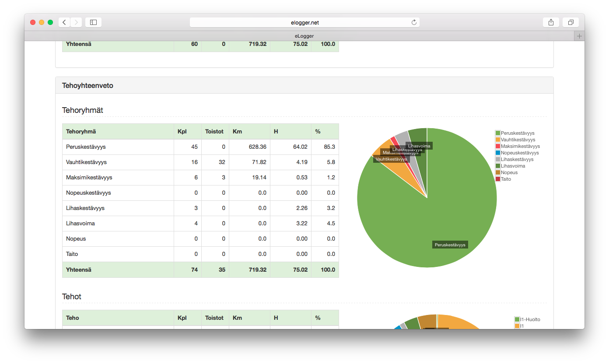This screenshot has height=364, width=609.
Task: Select the Nopeus table row label
Action: (76, 238)
